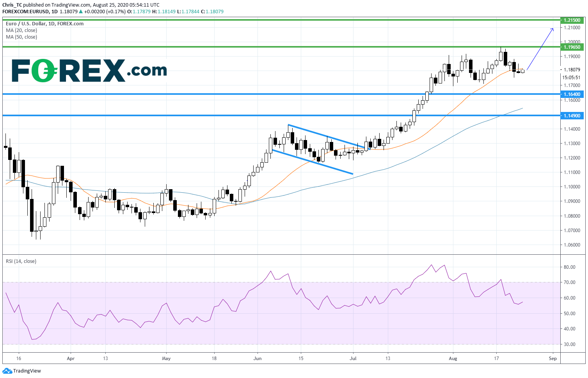This screenshot has height=378, width=588.
Task: Click the RSI 70.00 scale value
Action: pyautogui.click(x=570, y=282)
